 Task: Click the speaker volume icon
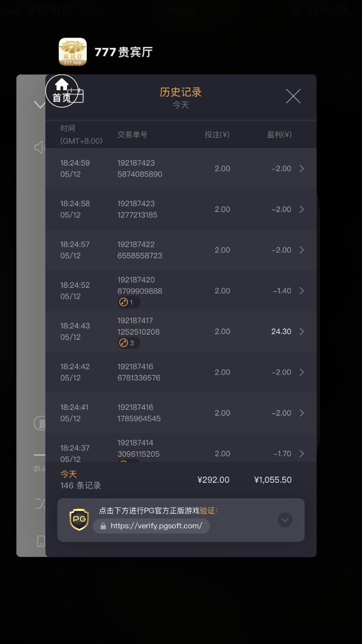[x=39, y=147]
